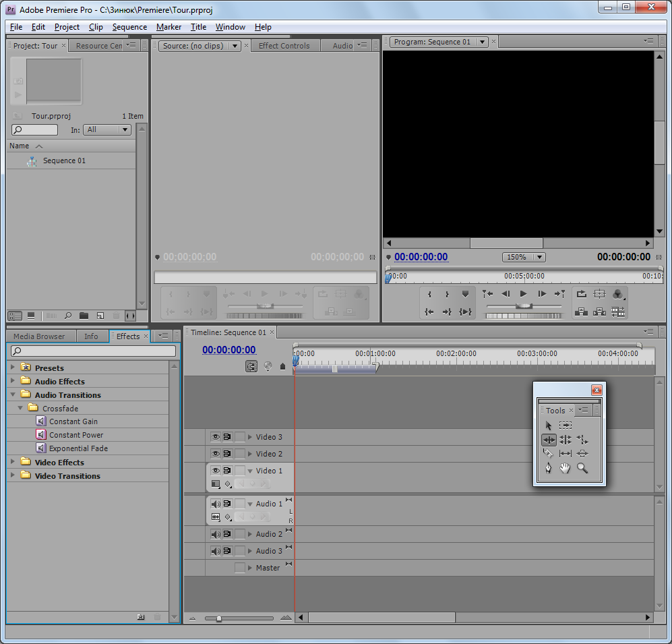The width and height of the screenshot is (672, 644).
Task: Collapse the Video 1 track
Action: coord(250,471)
